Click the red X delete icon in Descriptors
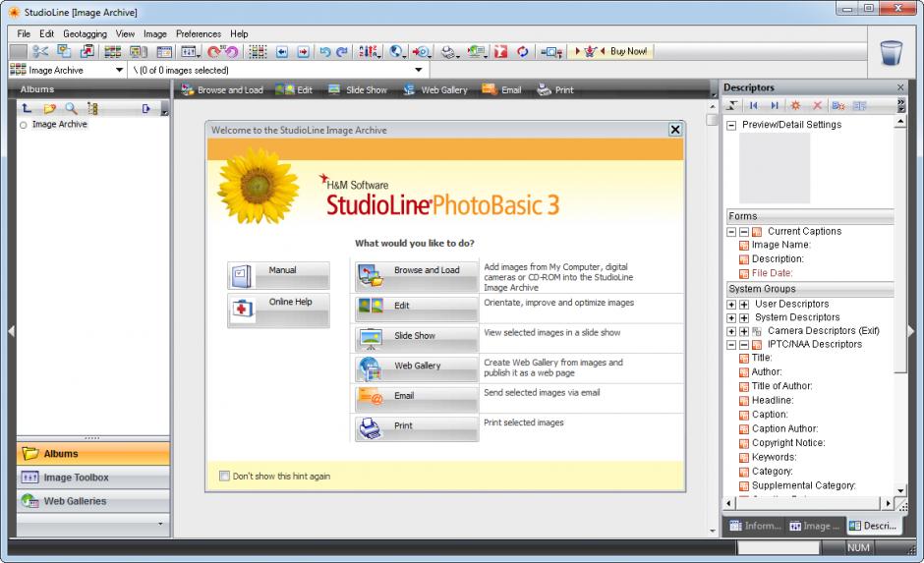 coord(817,105)
